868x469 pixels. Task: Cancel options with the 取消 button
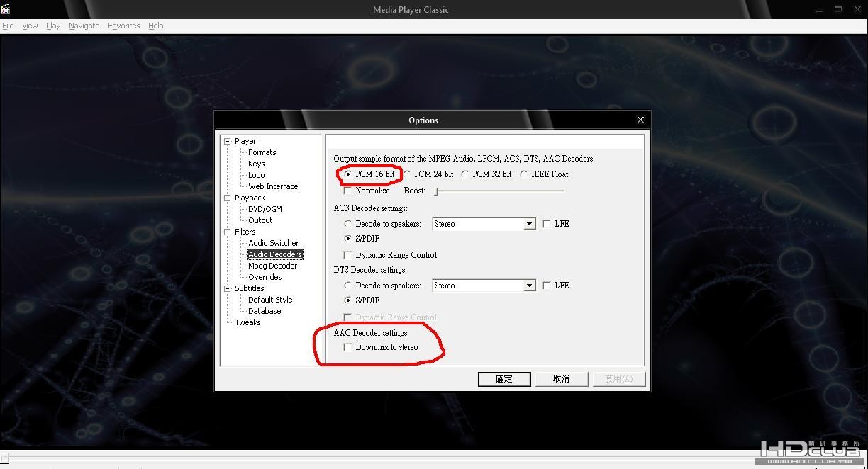561,379
